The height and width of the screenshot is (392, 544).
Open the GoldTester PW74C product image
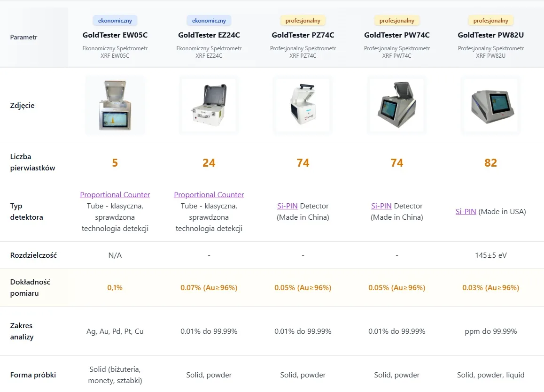pyautogui.click(x=397, y=105)
